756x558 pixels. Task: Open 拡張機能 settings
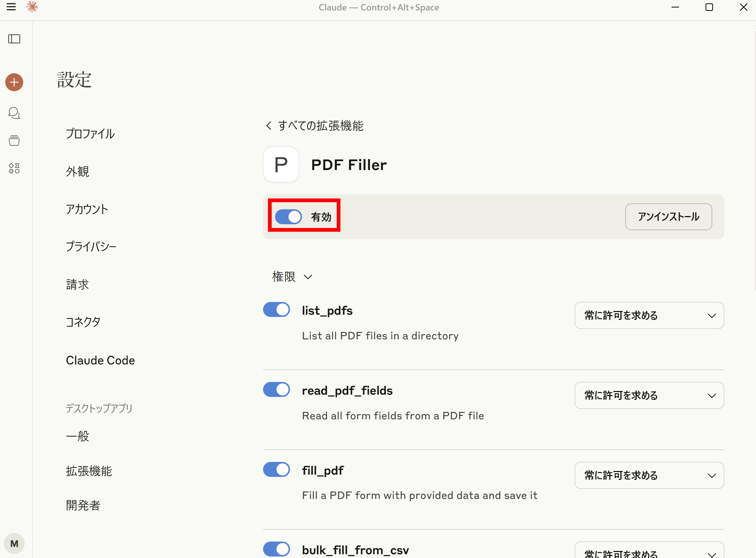click(89, 471)
